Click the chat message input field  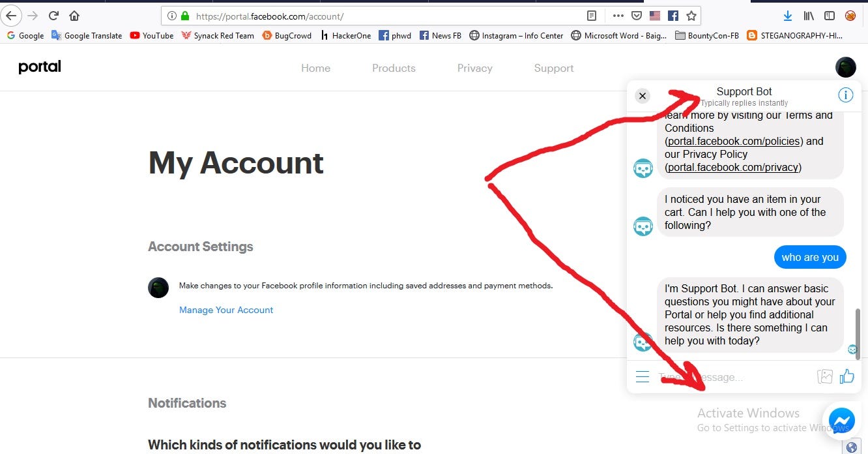[x=733, y=377]
